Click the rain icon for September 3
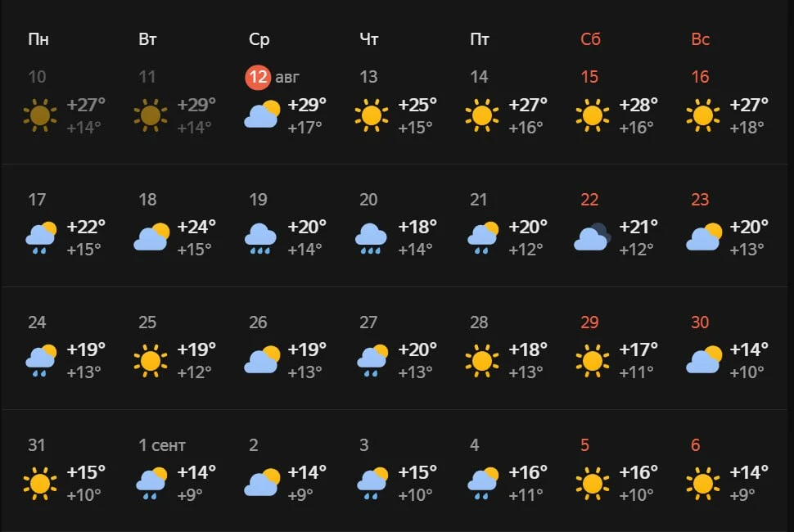The height and width of the screenshot is (532, 794). click(x=372, y=484)
